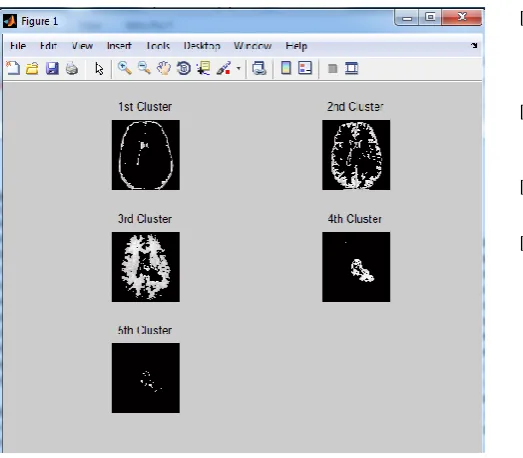Activate the Zoom Out magnifier

(144, 68)
